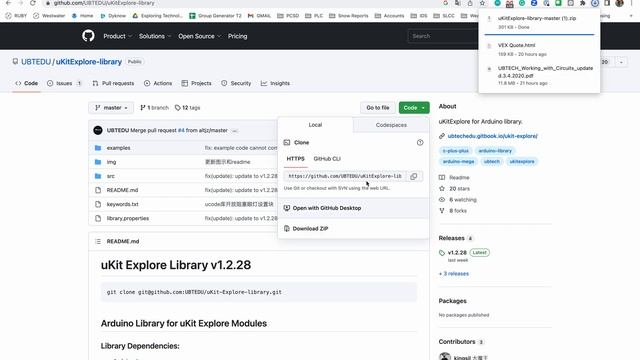
Task: Click the ubtech topic tag
Action: pos(491,161)
